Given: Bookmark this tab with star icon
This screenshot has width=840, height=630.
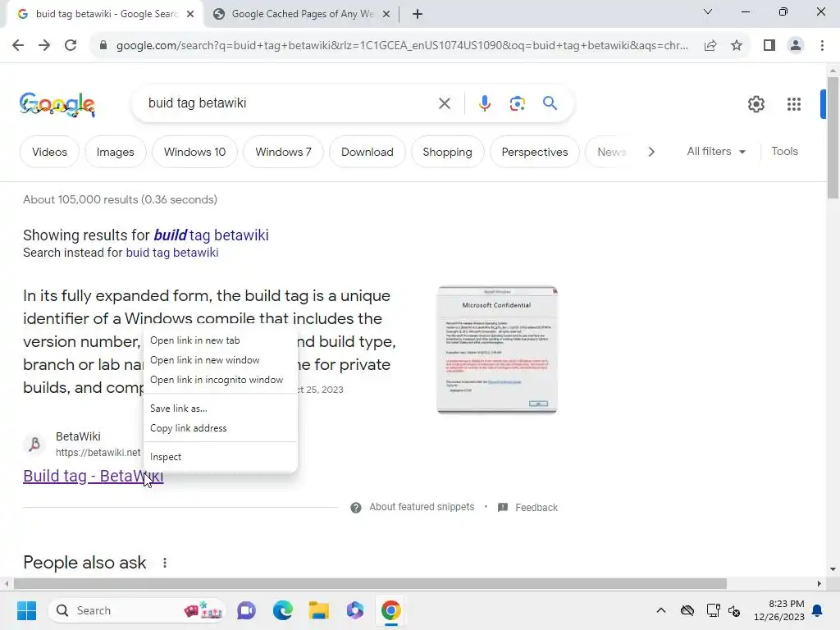Looking at the screenshot, I should (737, 46).
